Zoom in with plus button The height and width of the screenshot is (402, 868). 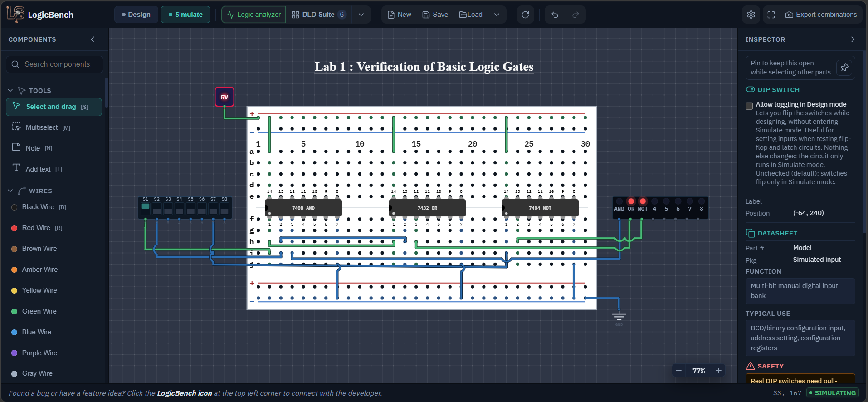(718, 371)
